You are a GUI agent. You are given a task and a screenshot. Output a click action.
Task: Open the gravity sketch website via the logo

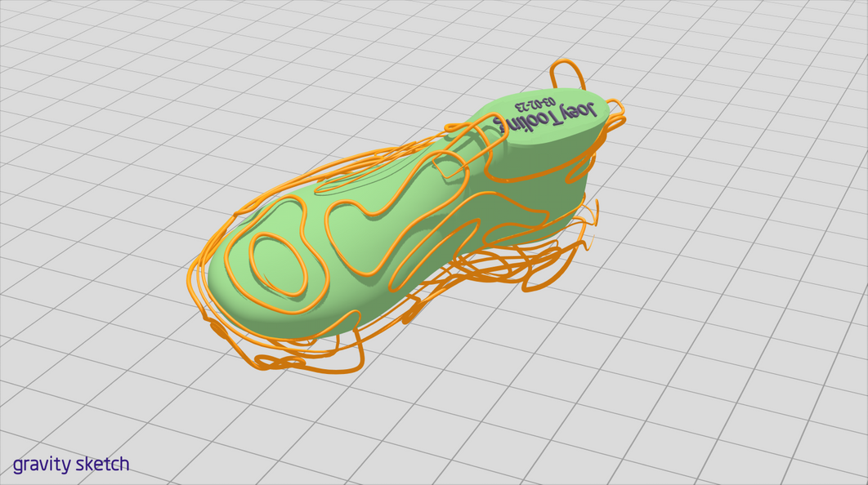74,464
